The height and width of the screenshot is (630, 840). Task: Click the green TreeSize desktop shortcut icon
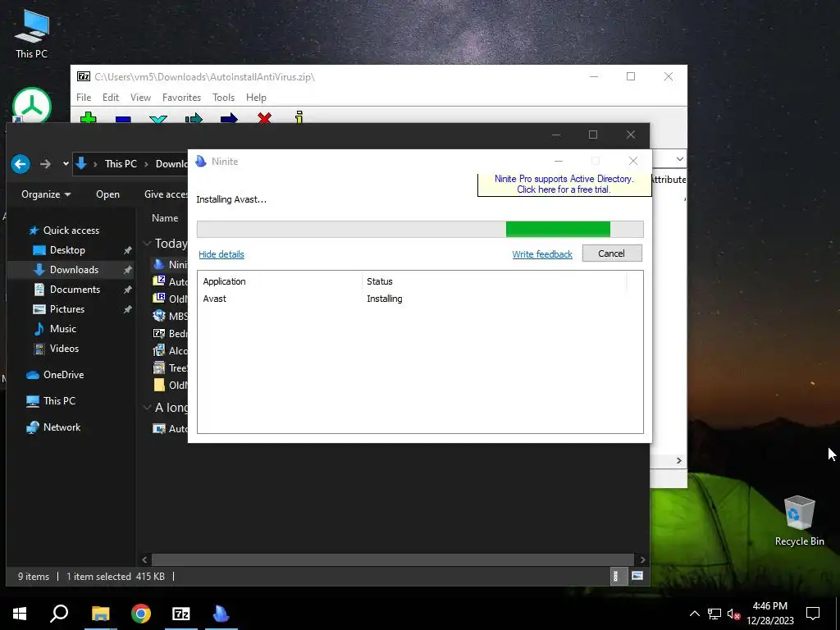click(32, 105)
